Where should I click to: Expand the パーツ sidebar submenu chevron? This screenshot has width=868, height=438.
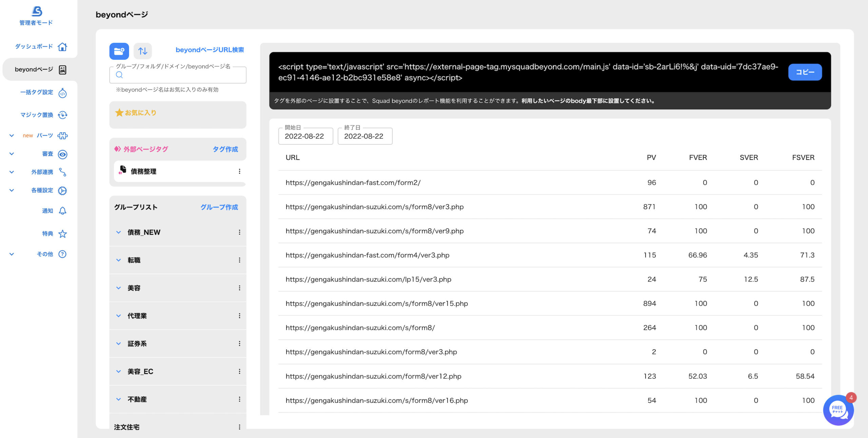point(12,135)
